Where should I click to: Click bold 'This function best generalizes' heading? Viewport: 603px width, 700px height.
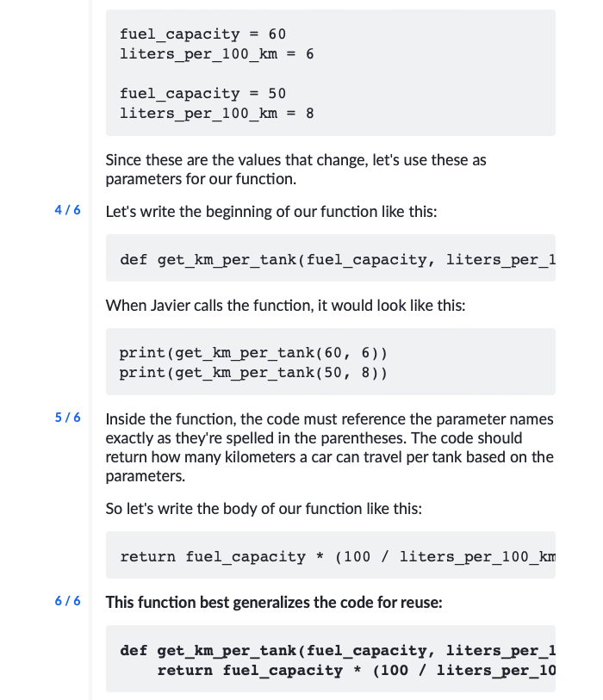(x=274, y=602)
